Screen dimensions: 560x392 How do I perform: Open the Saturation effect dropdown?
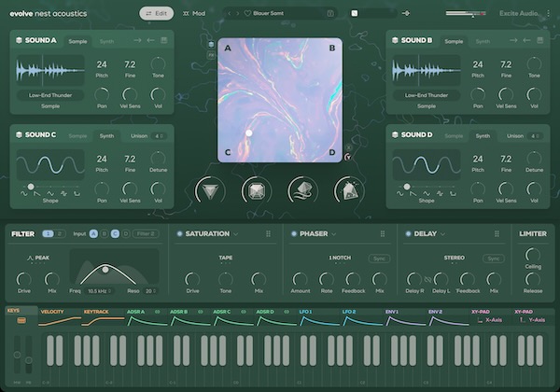[x=236, y=234]
